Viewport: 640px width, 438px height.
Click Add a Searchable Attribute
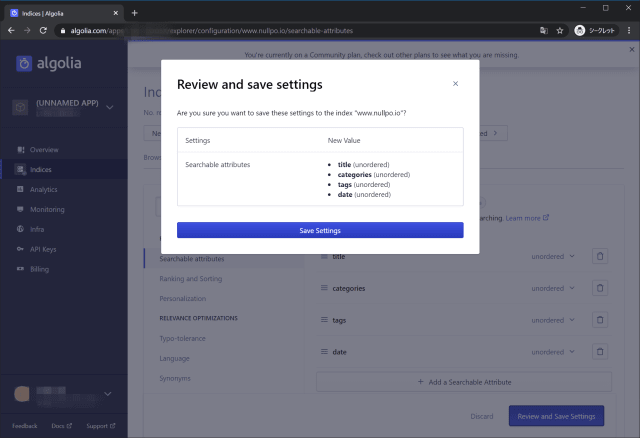[x=464, y=382]
